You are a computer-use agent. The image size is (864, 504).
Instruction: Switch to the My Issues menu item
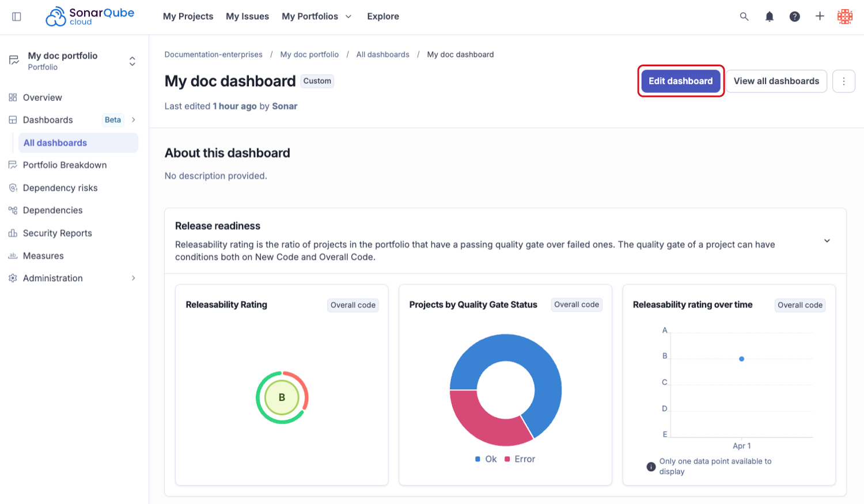(x=247, y=16)
